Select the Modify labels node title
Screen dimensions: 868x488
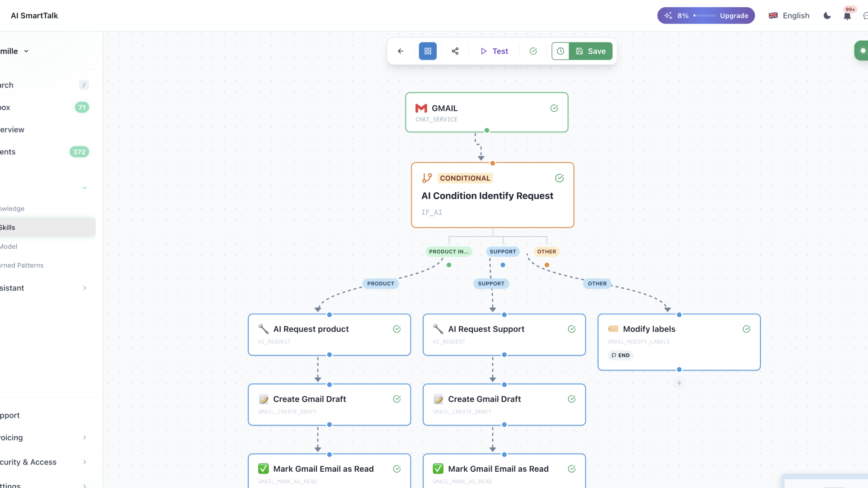[x=649, y=329]
